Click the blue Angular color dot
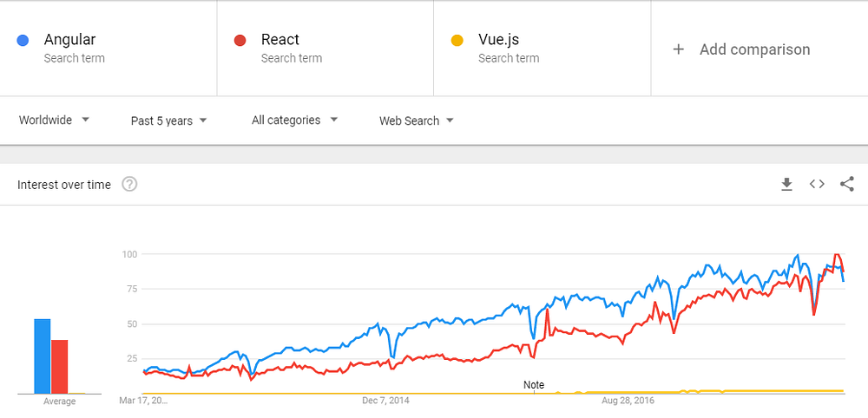The height and width of the screenshot is (418, 868). pos(23,40)
